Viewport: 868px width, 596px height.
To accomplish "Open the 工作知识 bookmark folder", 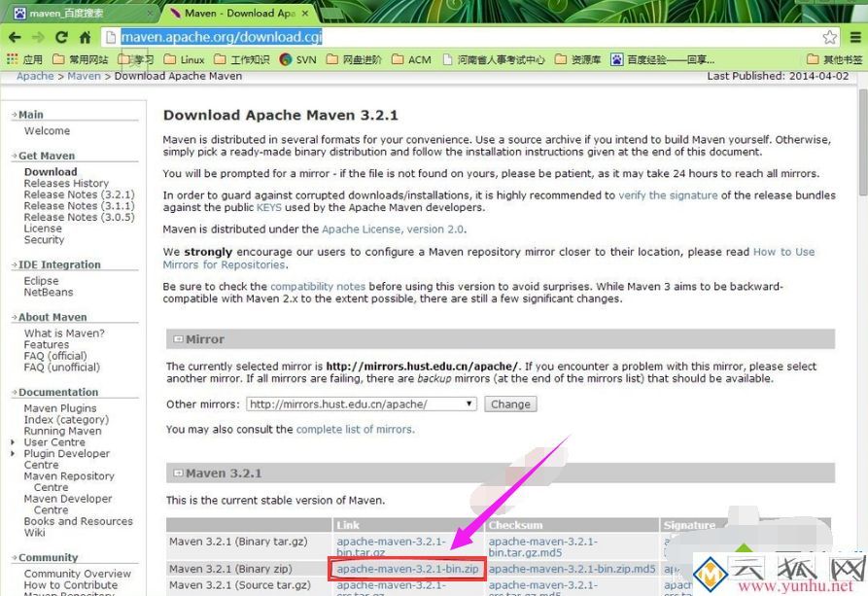I will 241,59.
